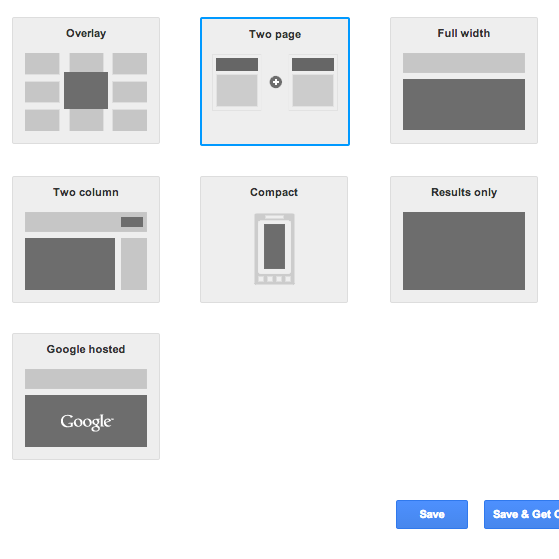Click the dark results block in Full width preview
The width and height of the screenshot is (559, 559).
coord(464,104)
